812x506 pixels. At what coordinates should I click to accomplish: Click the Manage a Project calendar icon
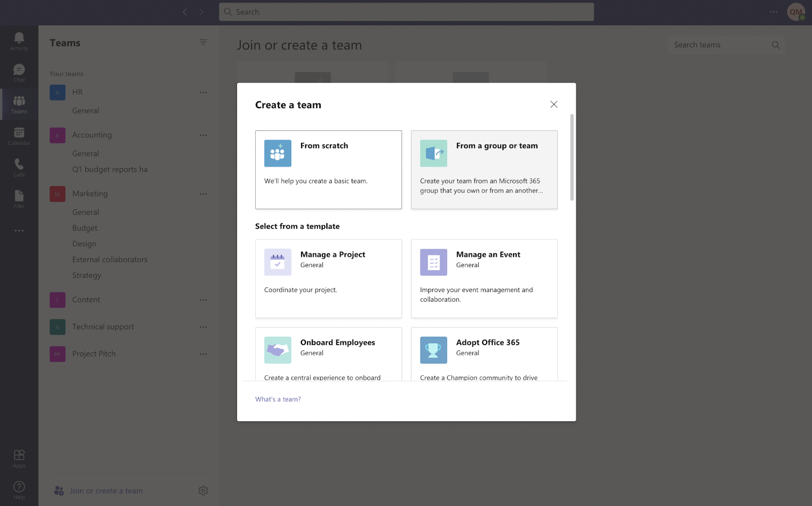tap(278, 262)
